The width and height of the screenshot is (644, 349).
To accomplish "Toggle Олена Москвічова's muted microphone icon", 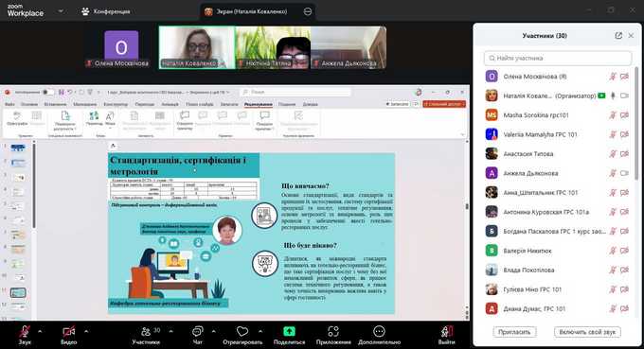I will [x=613, y=77].
